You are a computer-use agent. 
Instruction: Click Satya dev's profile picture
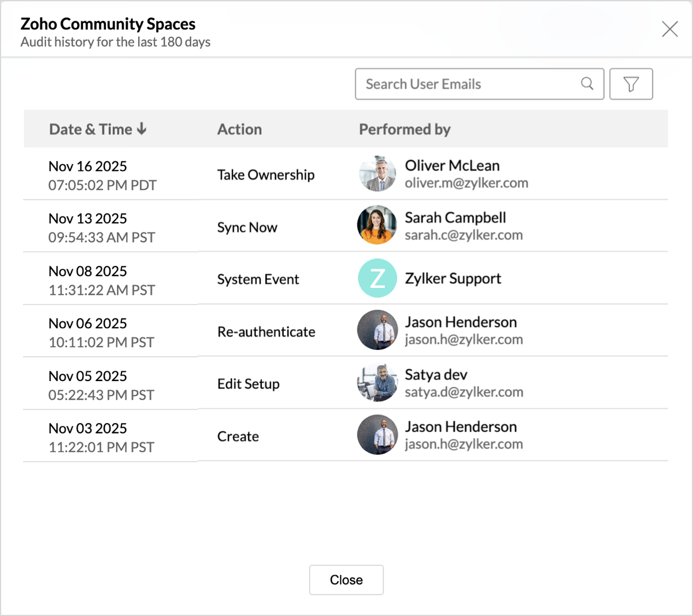point(377,383)
